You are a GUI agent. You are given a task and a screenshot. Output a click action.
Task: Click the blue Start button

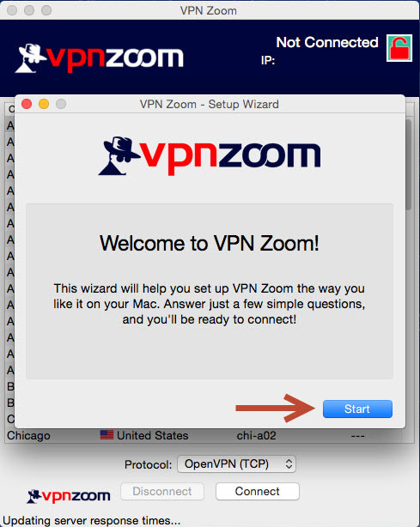coord(357,409)
